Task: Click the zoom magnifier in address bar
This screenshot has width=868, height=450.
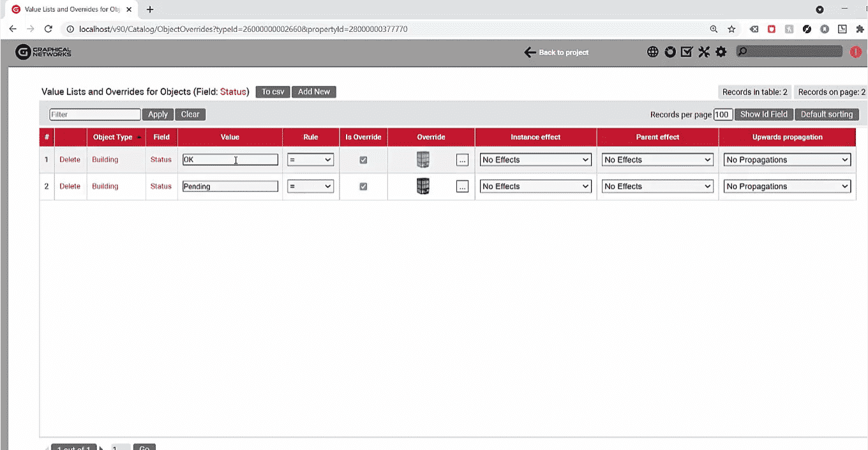Action: pyautogui.click(x=714, y=29)
